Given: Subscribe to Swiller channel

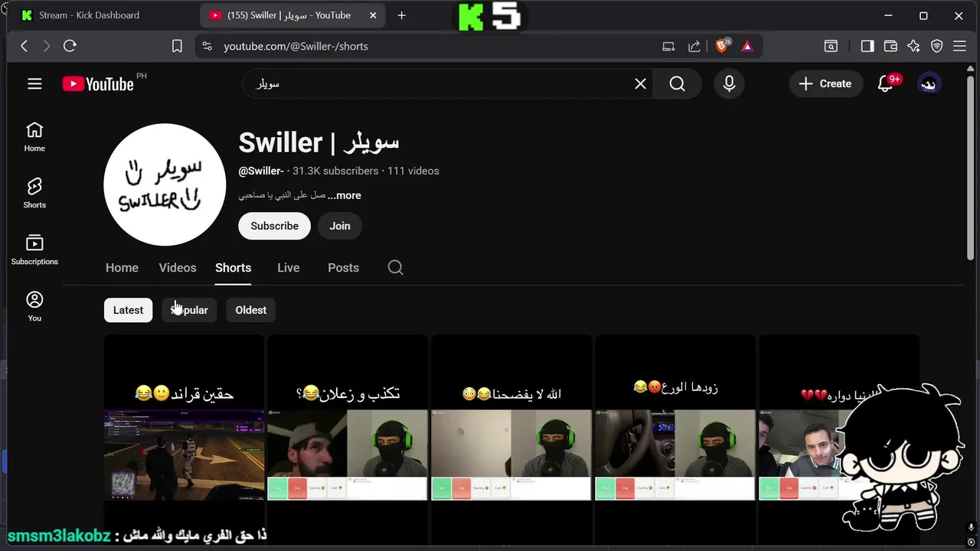Looking at the screenshot, I should coord(274,226).
